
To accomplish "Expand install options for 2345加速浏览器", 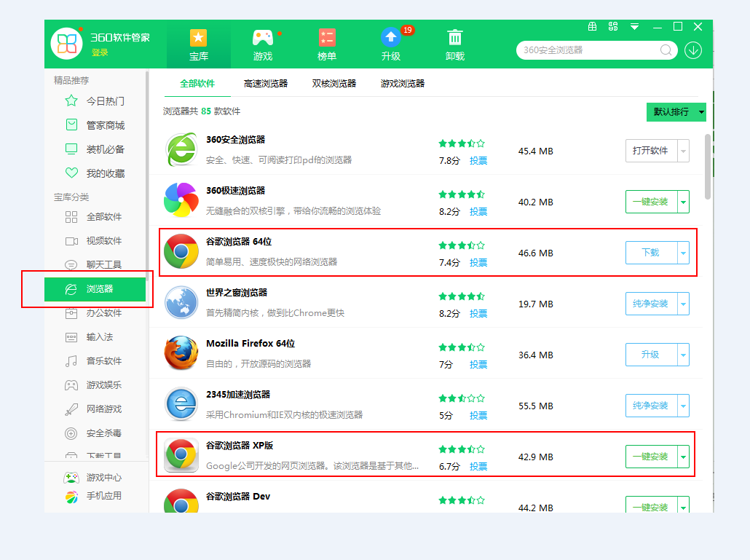I will [x=683, y=406].
